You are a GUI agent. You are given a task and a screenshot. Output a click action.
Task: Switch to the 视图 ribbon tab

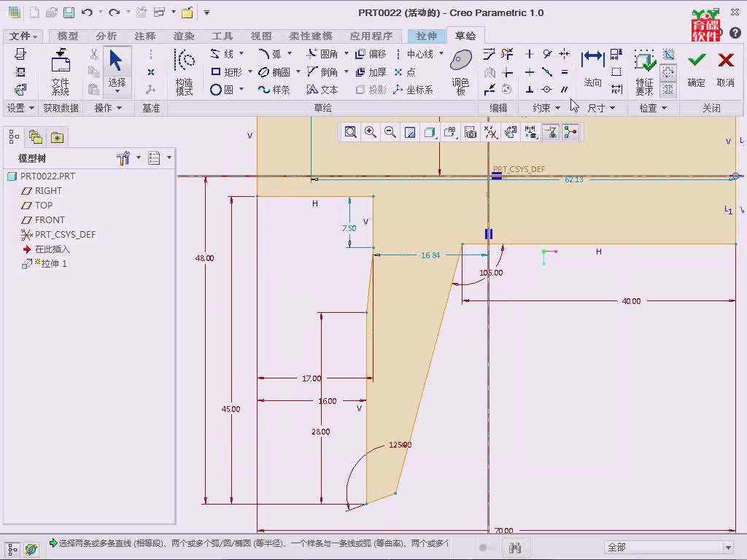click(x=261, y=36)
